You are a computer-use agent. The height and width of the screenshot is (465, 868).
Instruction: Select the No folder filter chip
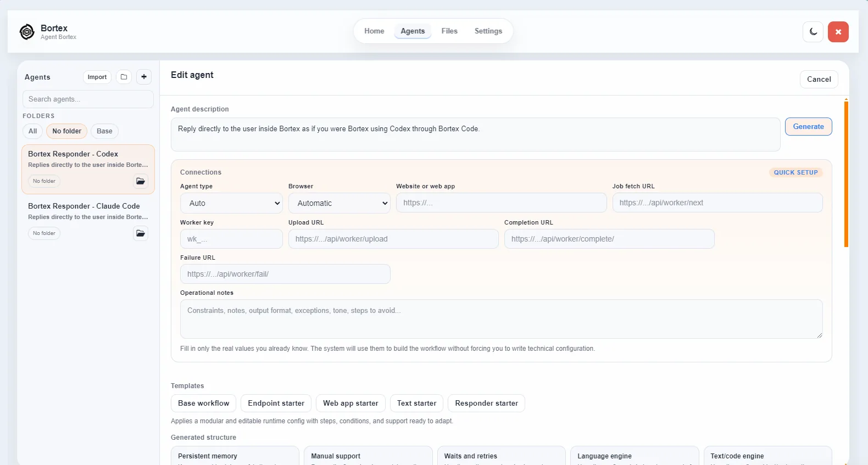[67, 131]
